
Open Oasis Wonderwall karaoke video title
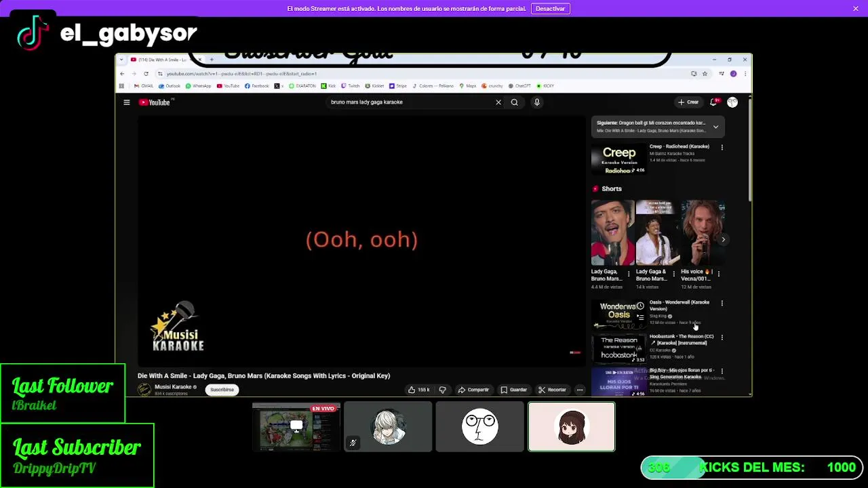679,306
